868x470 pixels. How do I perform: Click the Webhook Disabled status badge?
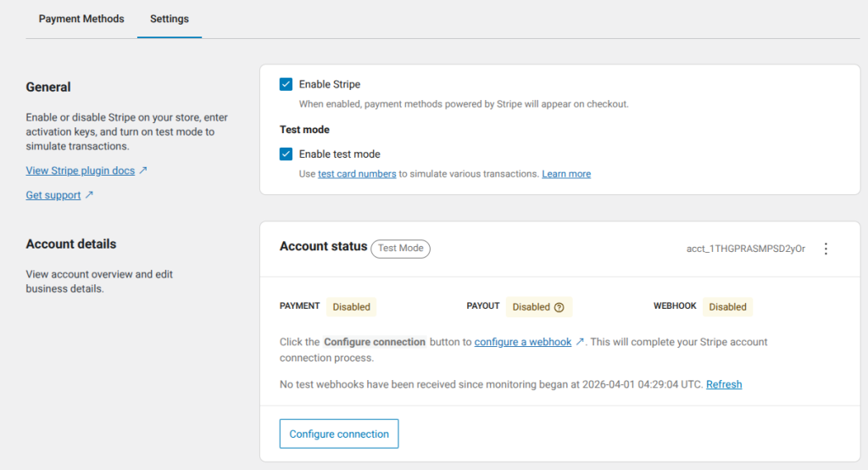point(727,307)
